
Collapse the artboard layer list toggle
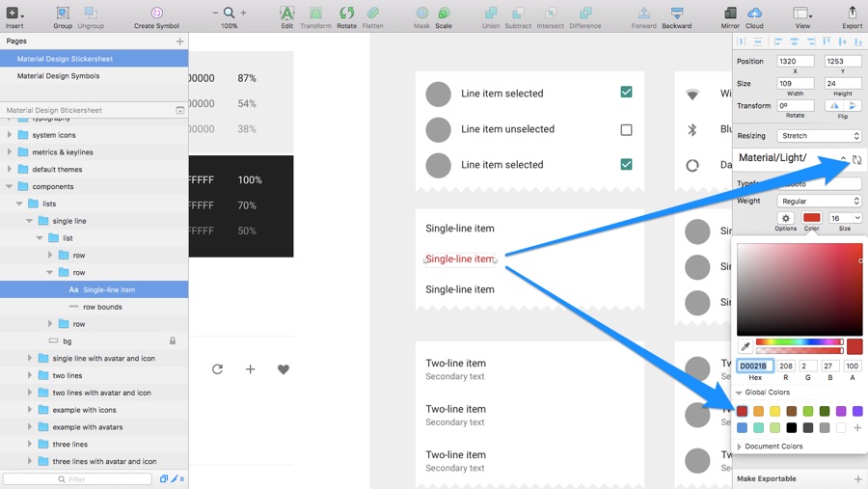pyautogui.click(x=180, y=110)
